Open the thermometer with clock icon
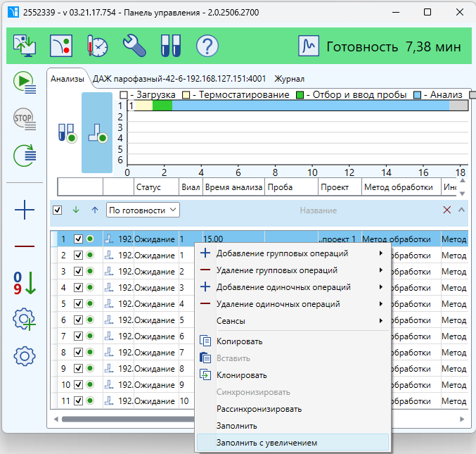Screen dimensions: 476x454 click(97, 46)
